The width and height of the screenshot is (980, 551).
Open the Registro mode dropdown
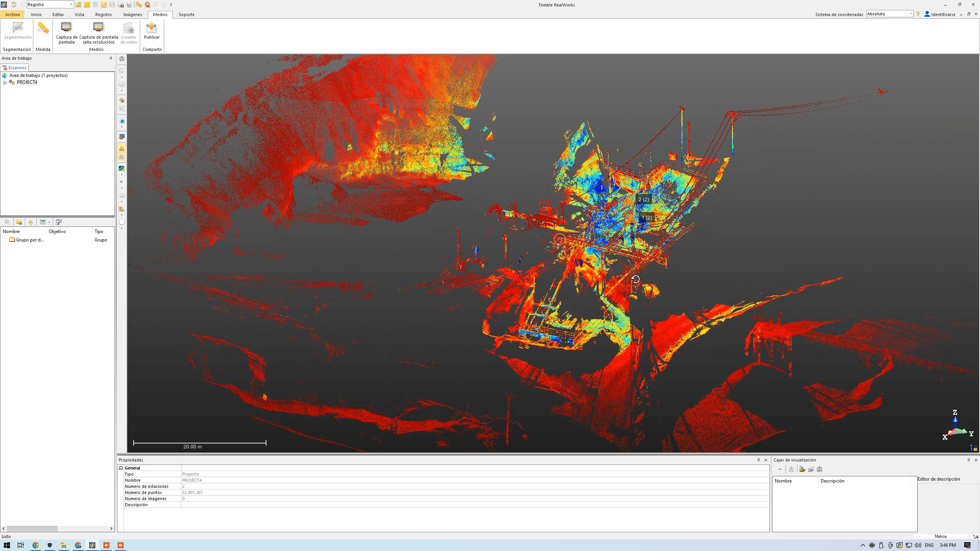[x=71, y=5]
